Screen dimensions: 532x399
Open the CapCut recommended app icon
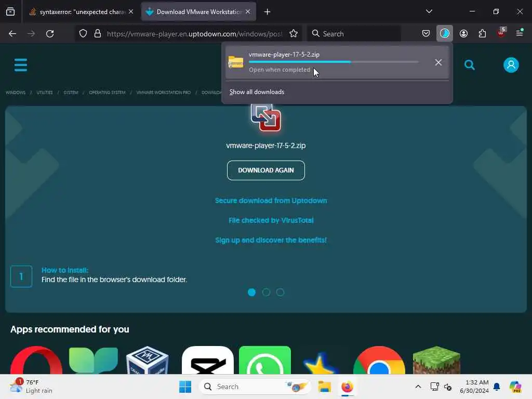pos(208,360)
